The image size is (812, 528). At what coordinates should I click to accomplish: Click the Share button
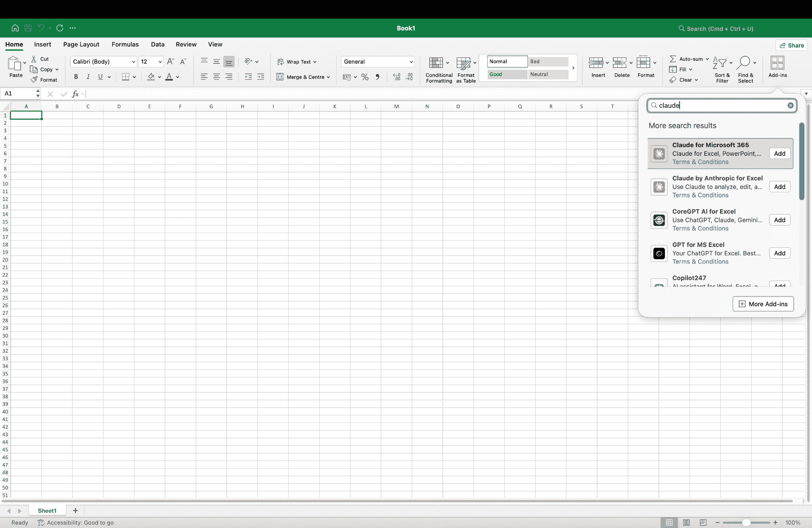[791, 45]
